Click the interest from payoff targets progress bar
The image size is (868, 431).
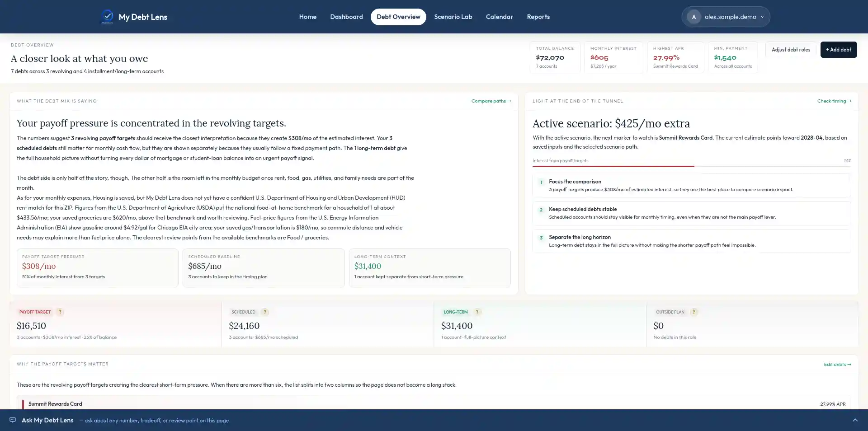pos(692,166)
